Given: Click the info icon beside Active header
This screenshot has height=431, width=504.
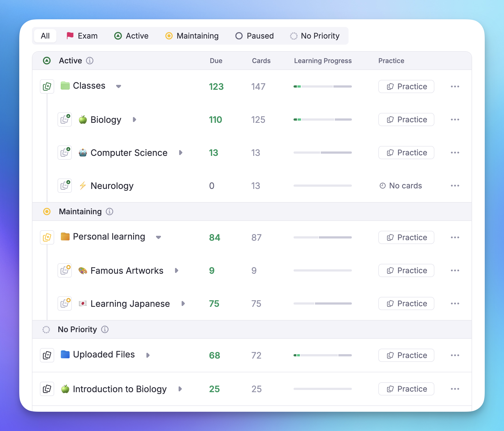Looking at the screenshot, I should click(90, 61).
